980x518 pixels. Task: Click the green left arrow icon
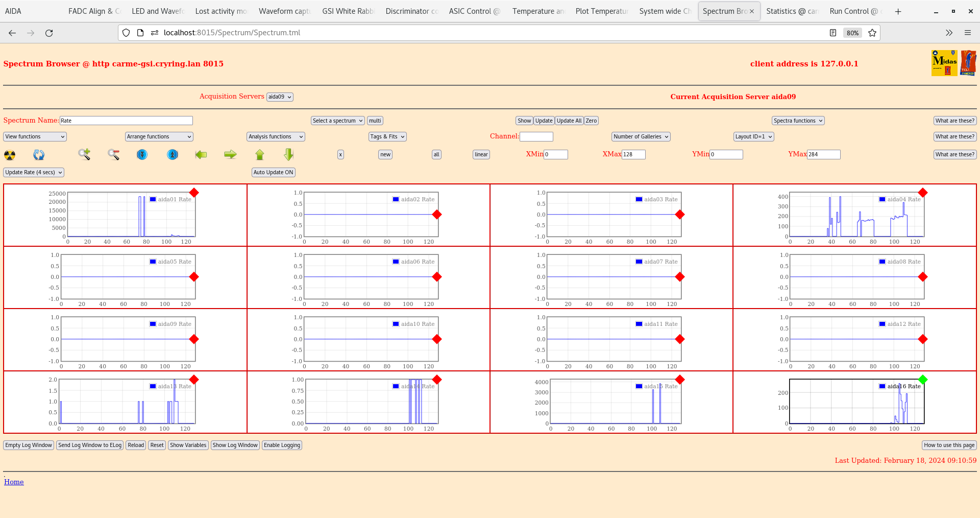[x=201, y=154]
